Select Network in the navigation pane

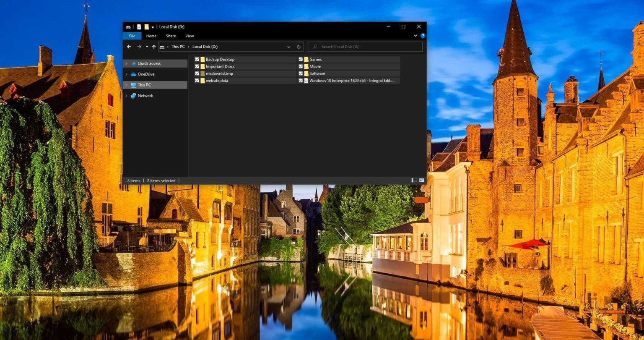tap(145, 96)
